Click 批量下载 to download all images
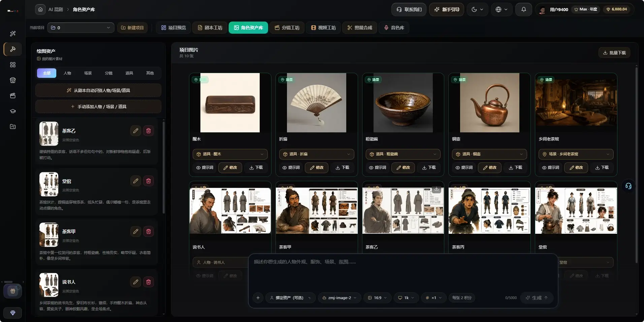The width and height of the screenshot is (644, 322). click(614, 53)
